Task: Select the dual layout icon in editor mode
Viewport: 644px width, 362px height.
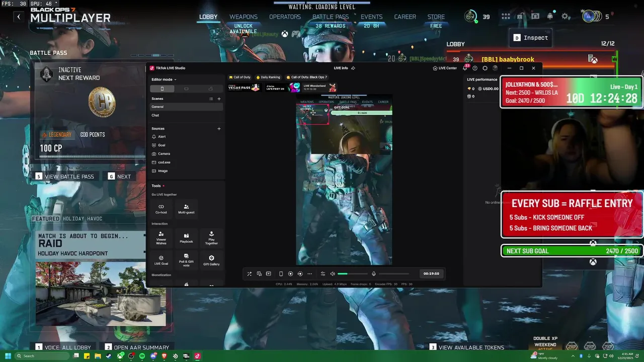Action: point(210,89)
